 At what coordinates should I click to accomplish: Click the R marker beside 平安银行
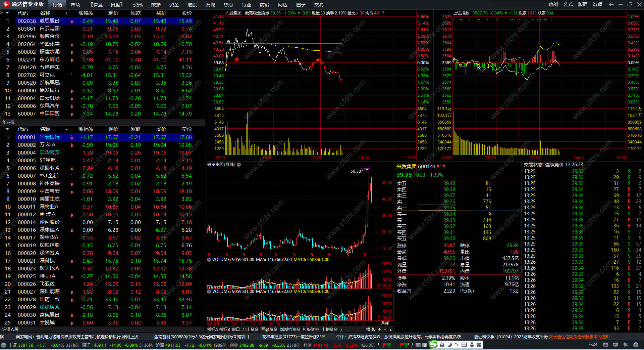[x=72, y=138]
